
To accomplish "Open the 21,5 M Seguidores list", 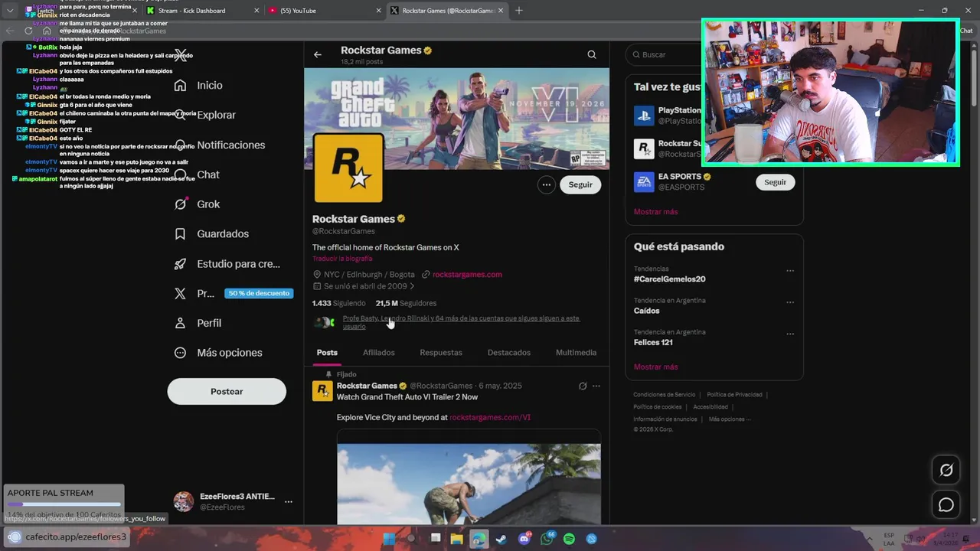I will tap(406, 303).
